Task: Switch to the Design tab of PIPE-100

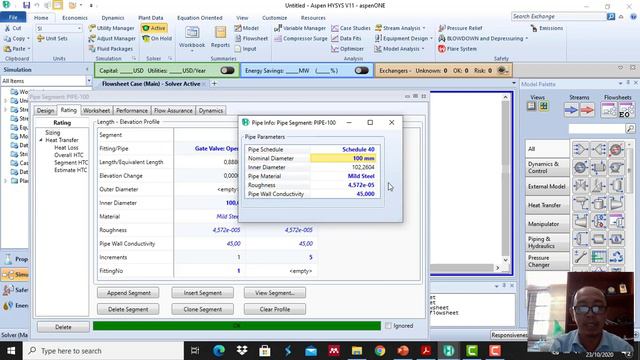Action: click(45, 111)
